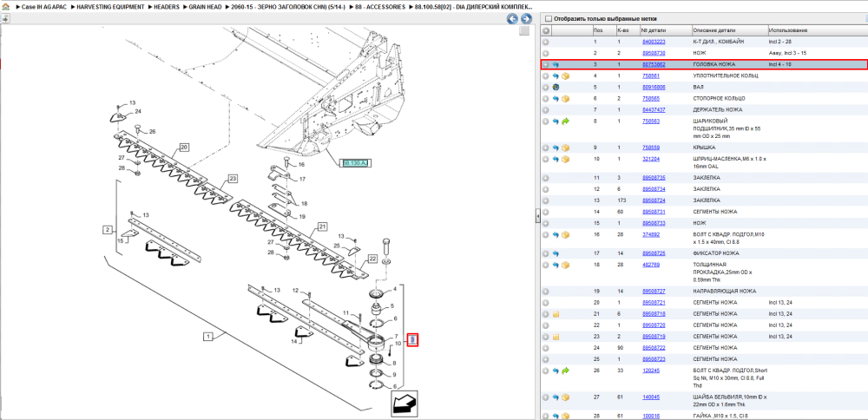Open part number link 84437437
868x420 pixels.
654,109
